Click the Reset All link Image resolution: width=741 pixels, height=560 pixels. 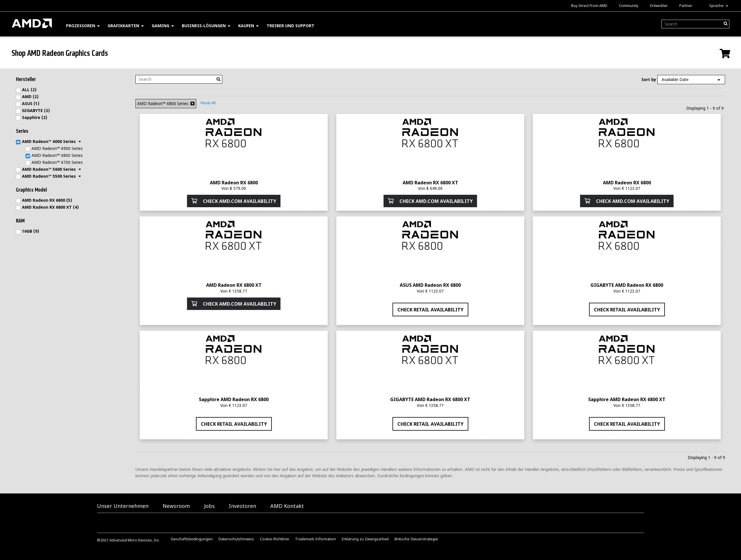pos(208,103)
